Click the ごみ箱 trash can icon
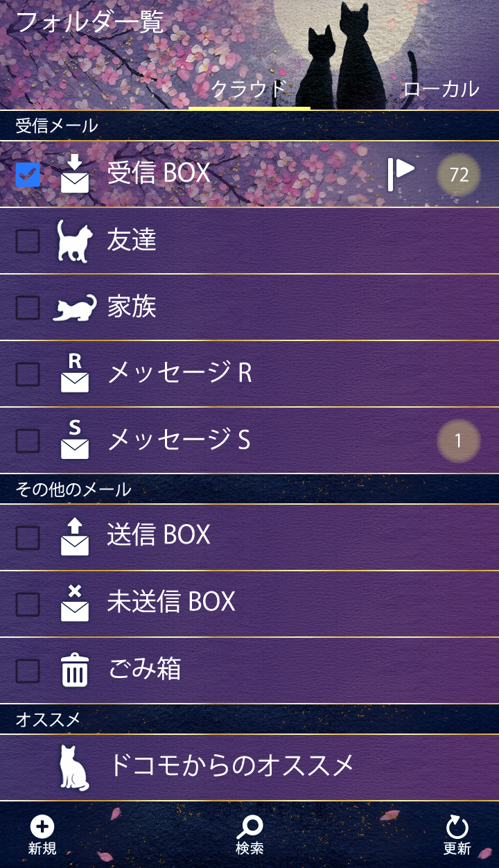The width and height of the screenshot is (499, 868). pyautogui.click(x=75, y=670)
